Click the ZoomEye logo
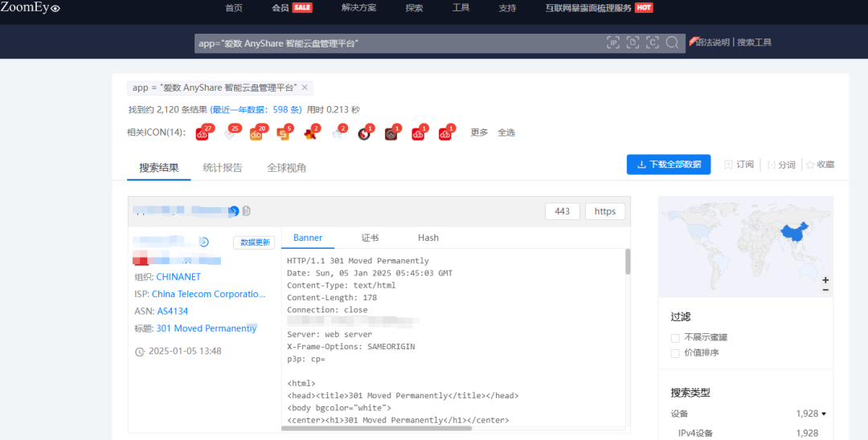868x440 pixels. 31,8
